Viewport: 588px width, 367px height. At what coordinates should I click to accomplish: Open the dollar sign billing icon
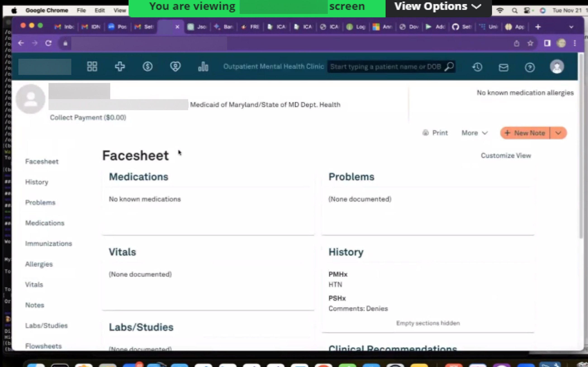(147, 66)
